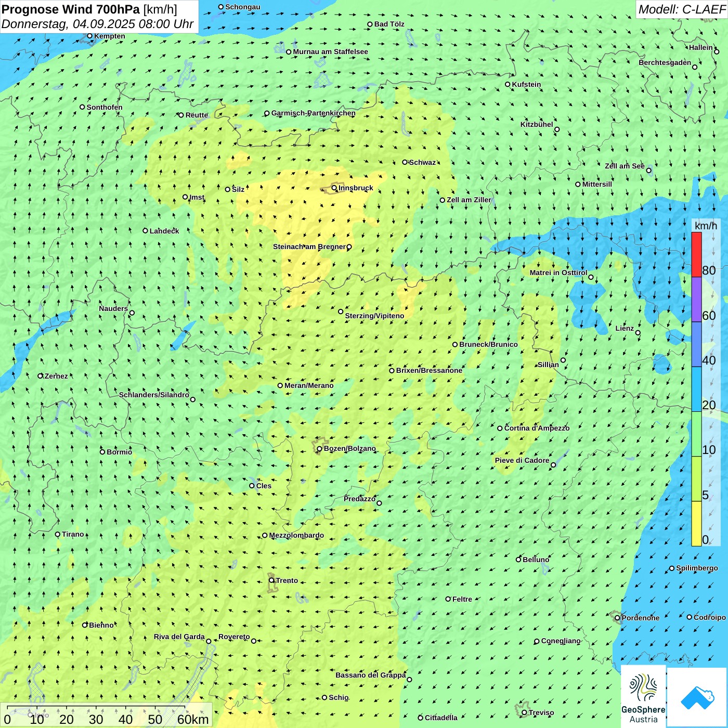Image resolution: width=728 pixels, height=728 pixels.
Task: Click the 'Zell am Ziller' label
Action: pyautogui.click(x=469, y=200)
